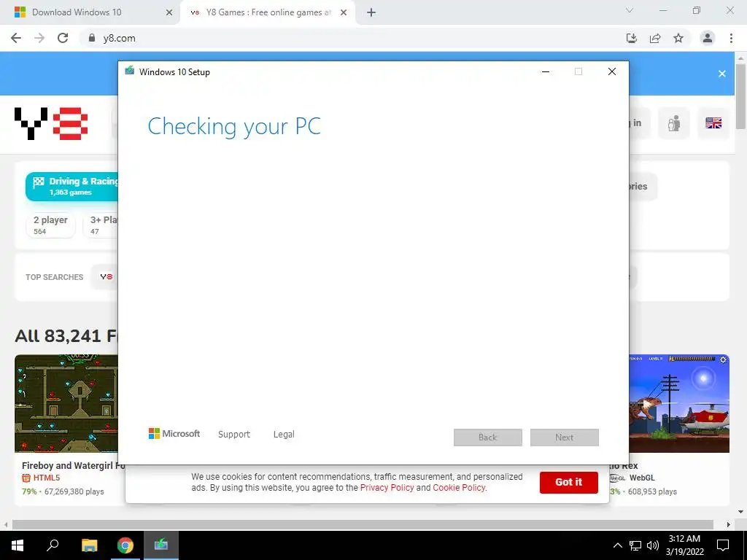Click the Next button in Setup
Viewport: 747px width, 560px height.
565,437
